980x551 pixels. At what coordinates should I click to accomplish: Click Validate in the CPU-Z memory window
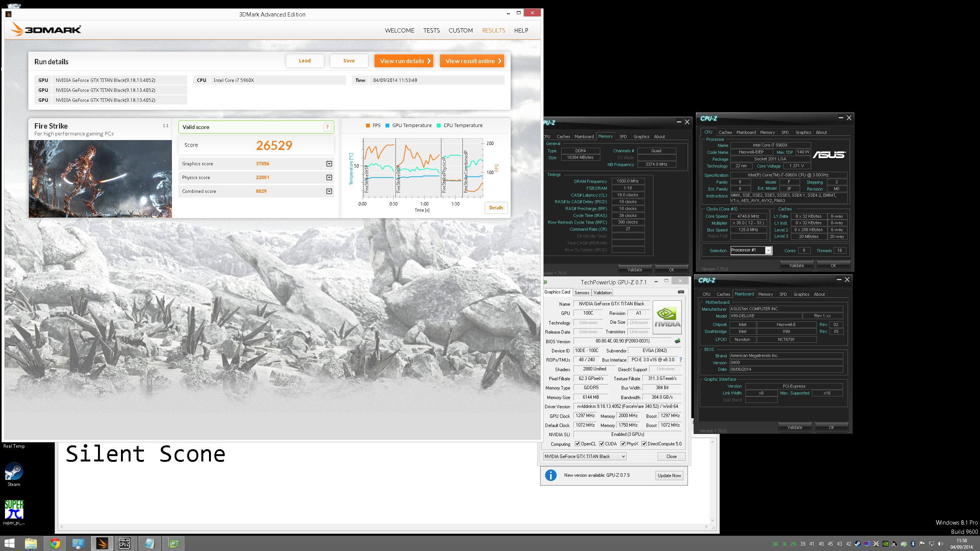click(635, 270)
